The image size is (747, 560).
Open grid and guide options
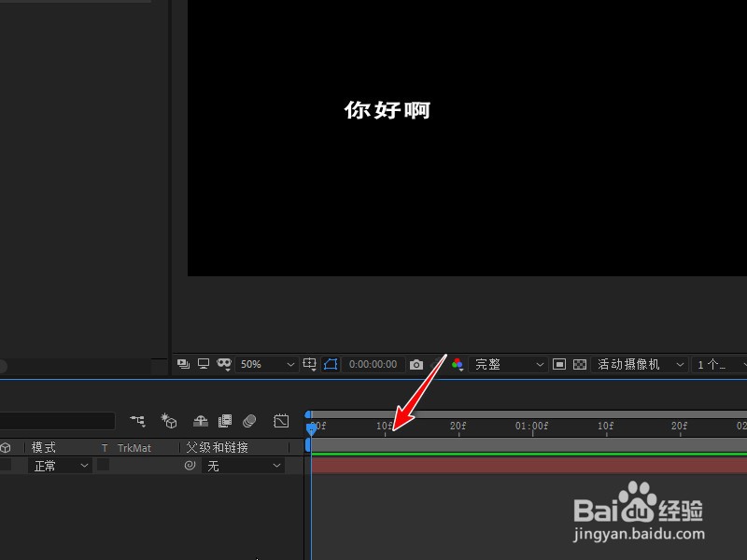pos(309,364)
